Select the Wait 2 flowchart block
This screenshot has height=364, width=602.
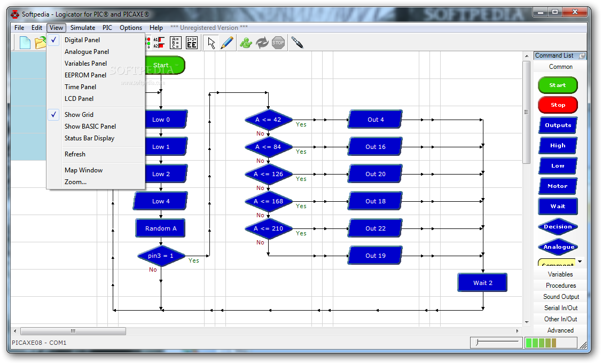[x=482, y=283]
